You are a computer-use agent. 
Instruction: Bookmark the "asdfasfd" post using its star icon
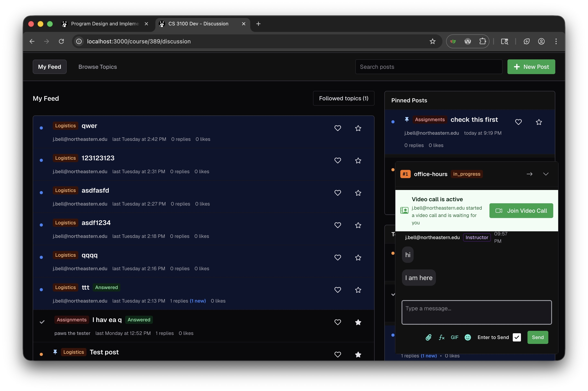[358, 193]
